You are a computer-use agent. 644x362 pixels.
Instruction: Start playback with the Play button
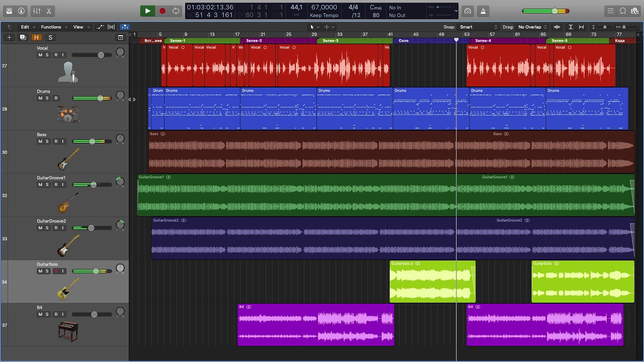(x=147, y=11)
